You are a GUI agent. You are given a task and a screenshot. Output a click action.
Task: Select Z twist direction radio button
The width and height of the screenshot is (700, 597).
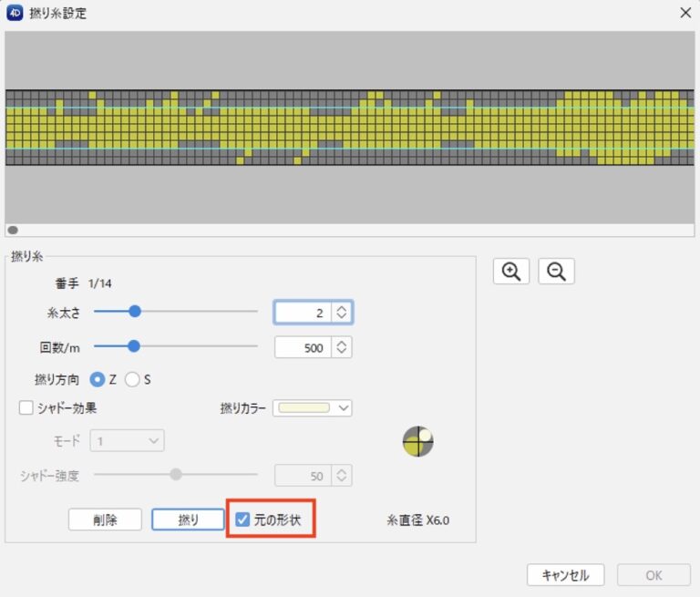[97, 379]
